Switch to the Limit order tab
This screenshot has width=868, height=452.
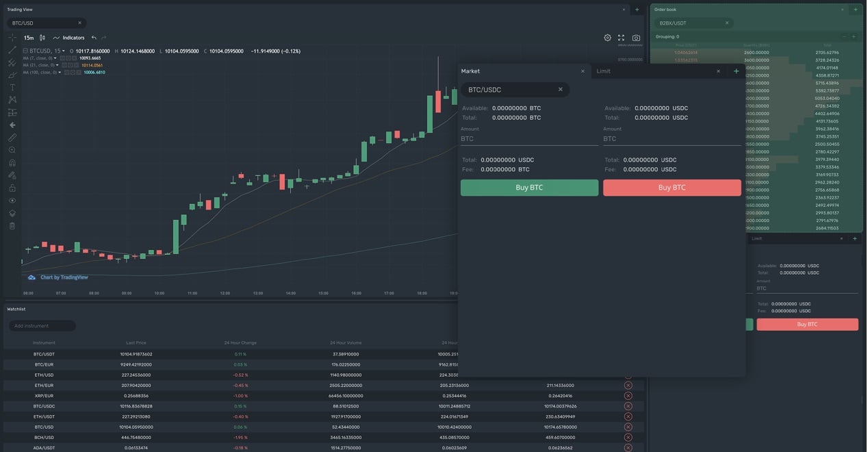603,71
